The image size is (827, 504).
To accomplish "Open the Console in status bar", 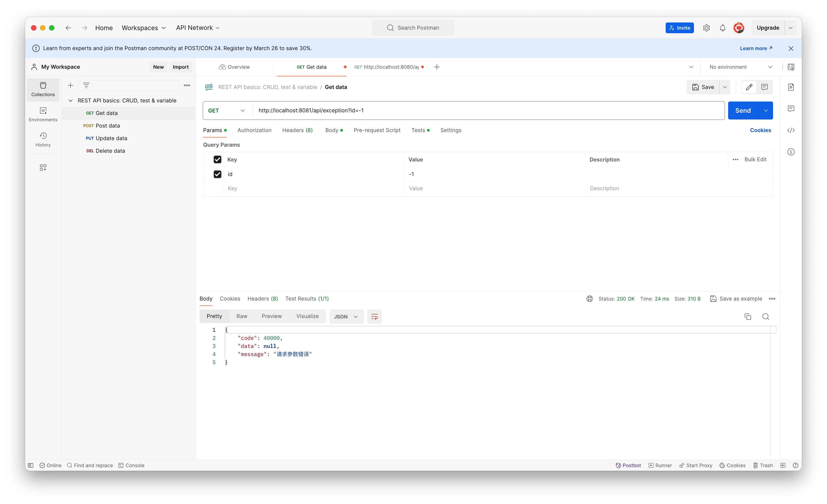I will pos(131,465).
